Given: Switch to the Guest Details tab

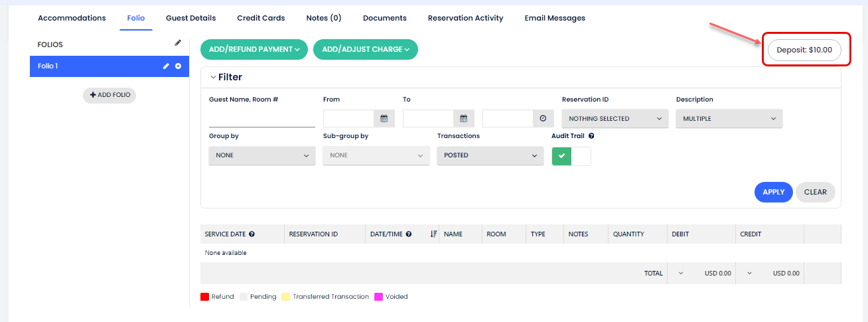Looking at the screenshot, I should (x=190, y=18).
